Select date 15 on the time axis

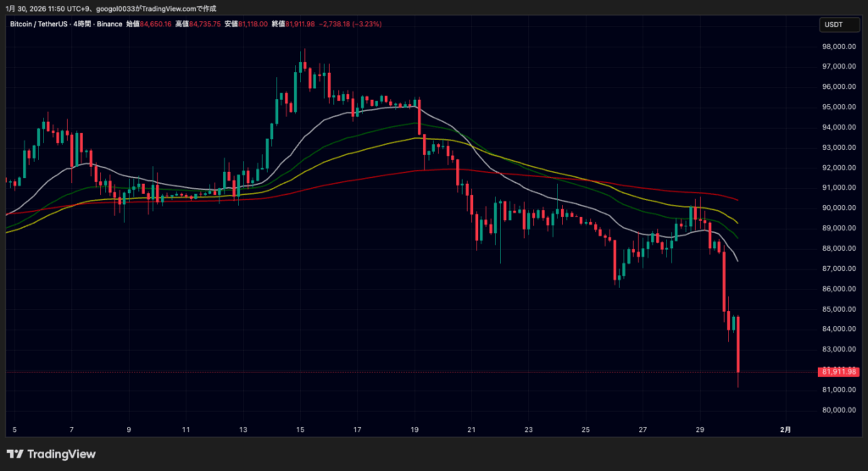click(x=301, y=430)
